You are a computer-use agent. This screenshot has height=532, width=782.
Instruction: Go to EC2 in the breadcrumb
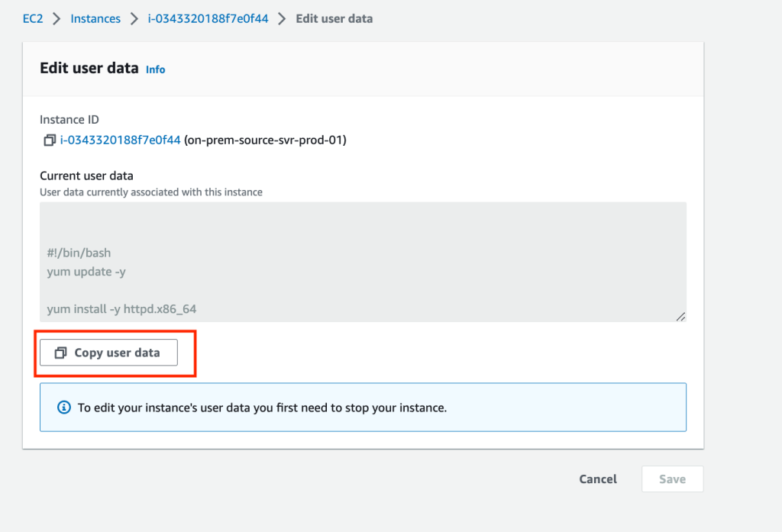[x=32, y=18]
